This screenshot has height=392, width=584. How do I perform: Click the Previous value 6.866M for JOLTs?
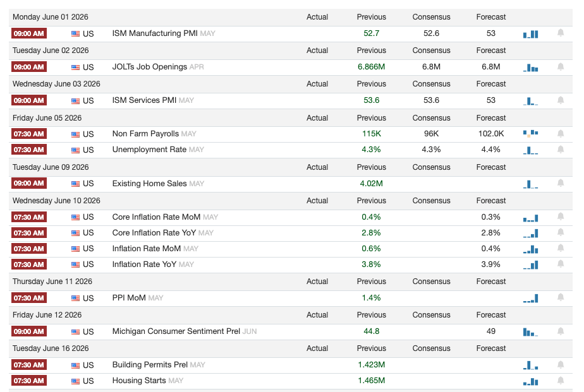point(372,67)
